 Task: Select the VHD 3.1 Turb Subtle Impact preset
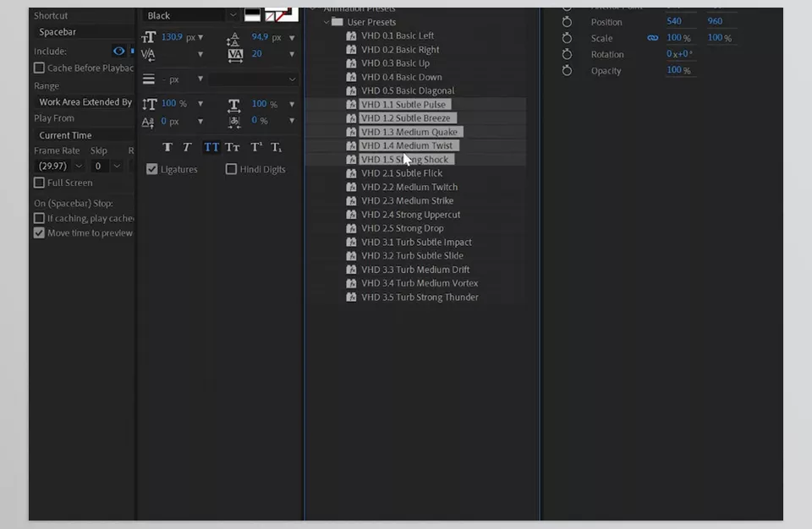click(x=416, y=243)
